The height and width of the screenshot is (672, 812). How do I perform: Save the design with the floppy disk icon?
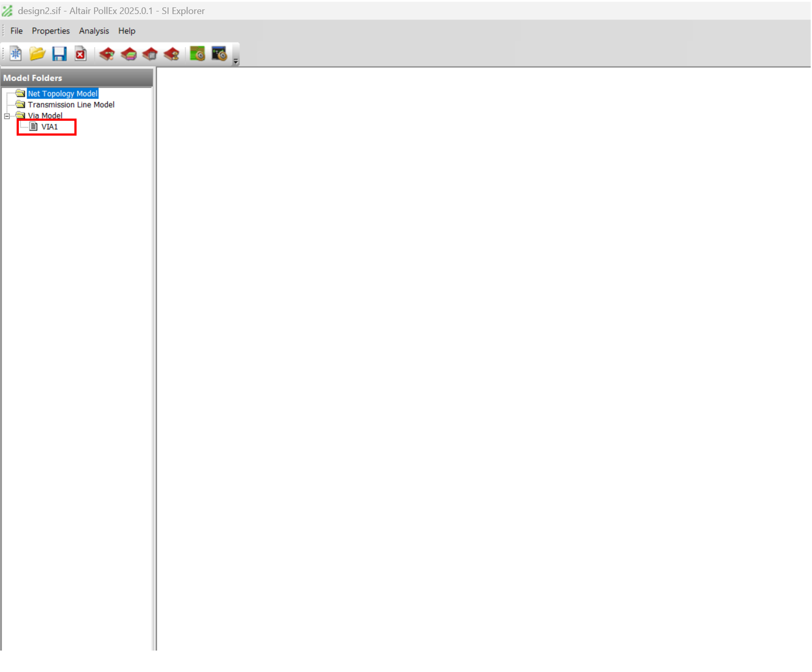point(59,54)
